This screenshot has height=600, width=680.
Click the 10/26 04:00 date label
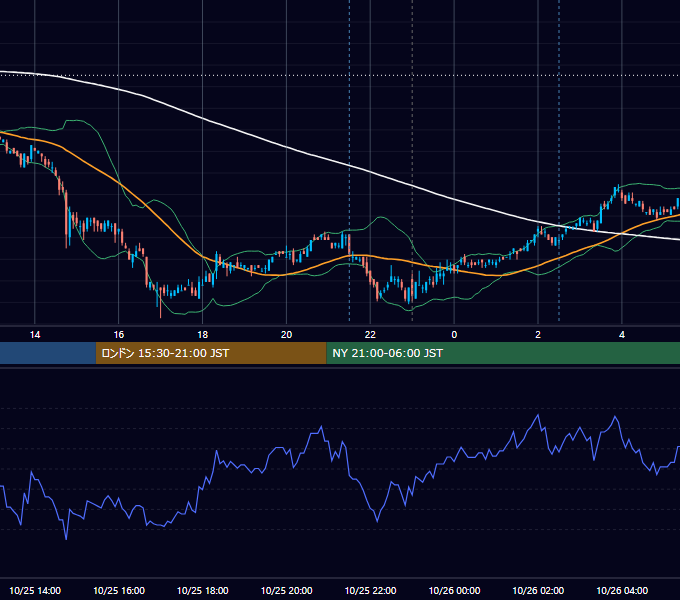pyautogui.click(x=622, y=590)
